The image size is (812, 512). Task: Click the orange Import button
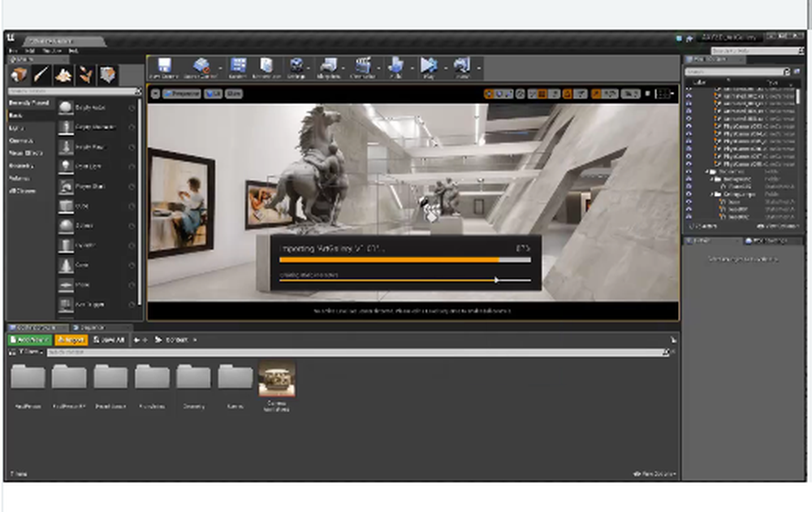pyautogui.click(x=71, y=340)
